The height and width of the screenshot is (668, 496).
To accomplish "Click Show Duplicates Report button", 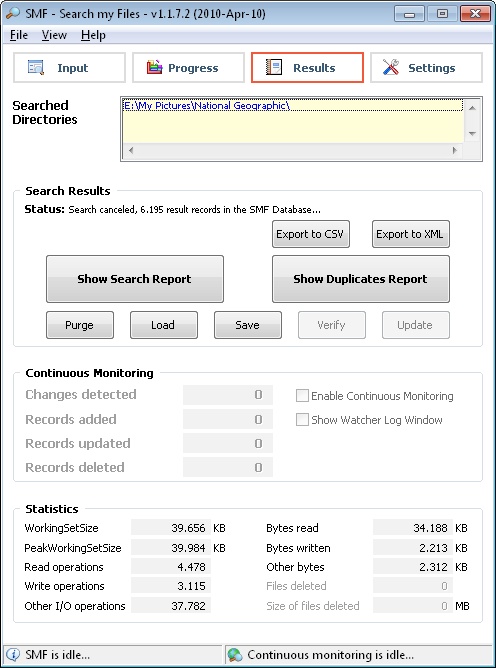I will coord(360,279).
